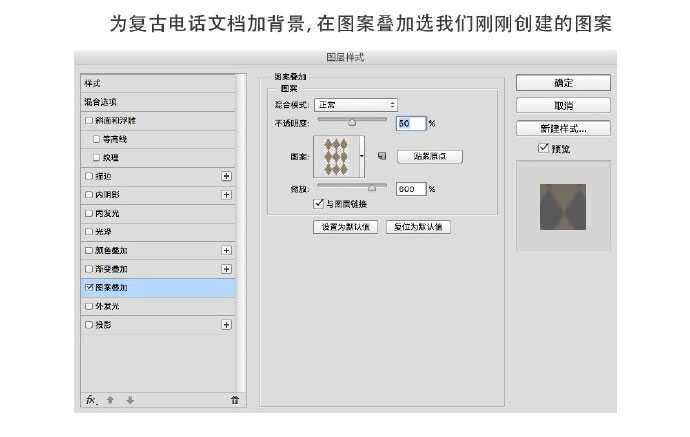Image resolution: width=690 pixels, height=437 pixels.
Task: Uncheck the 预览 preview checkbox
Action: 543,148
